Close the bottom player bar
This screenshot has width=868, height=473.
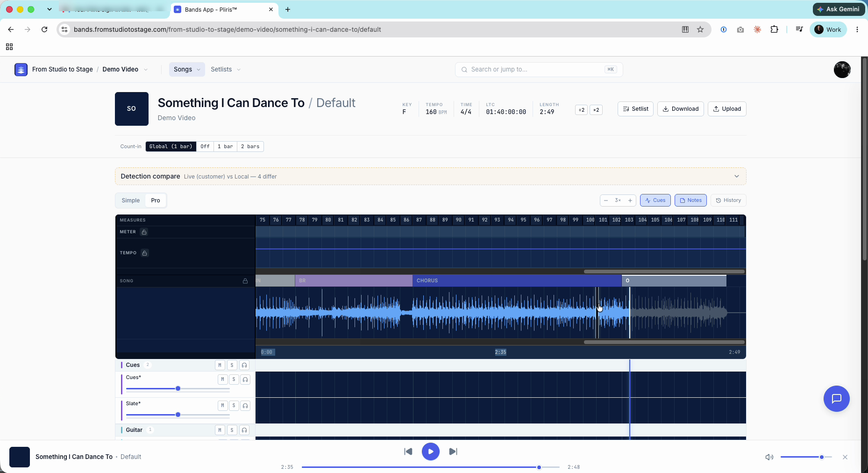845,457
